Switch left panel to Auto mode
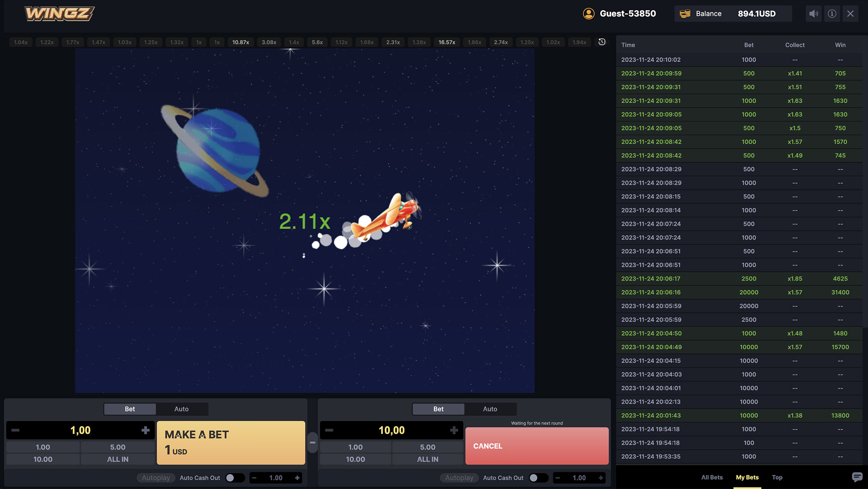Viewport: 868px width, 489px height. tap(181, 409)
